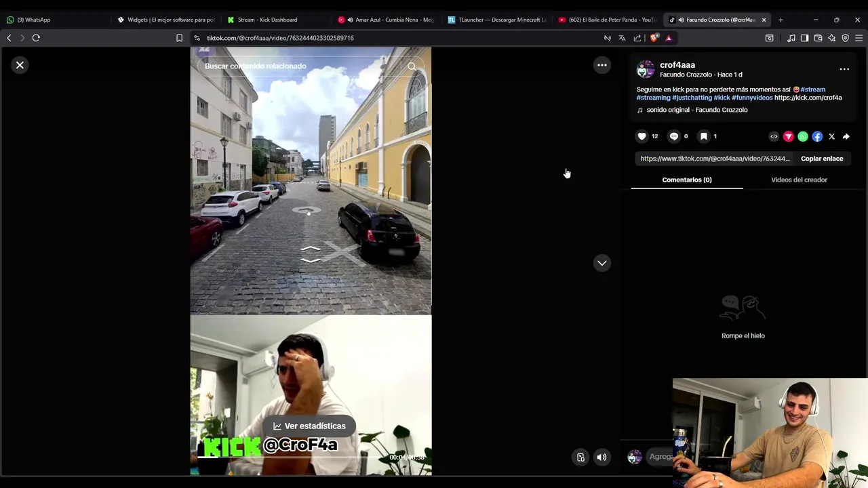Open a new browser tab
This screenshot has width=868, height=488.
tap(781, 20)
